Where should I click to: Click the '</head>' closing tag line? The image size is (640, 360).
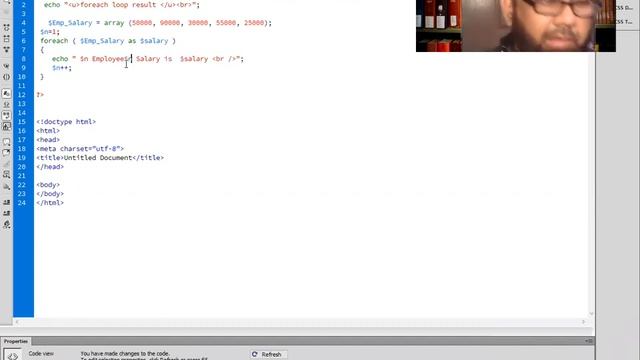pyautogui.click(x=50, y=167)
